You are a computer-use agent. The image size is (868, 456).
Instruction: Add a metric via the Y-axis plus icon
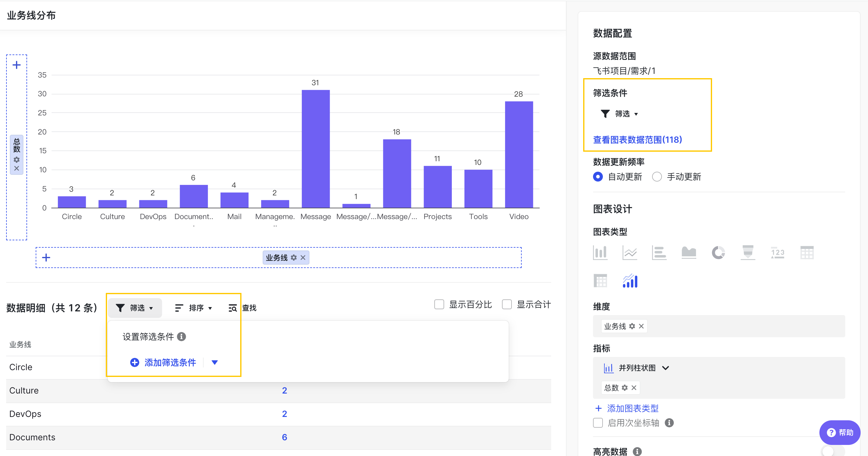[x=17, y=65]
